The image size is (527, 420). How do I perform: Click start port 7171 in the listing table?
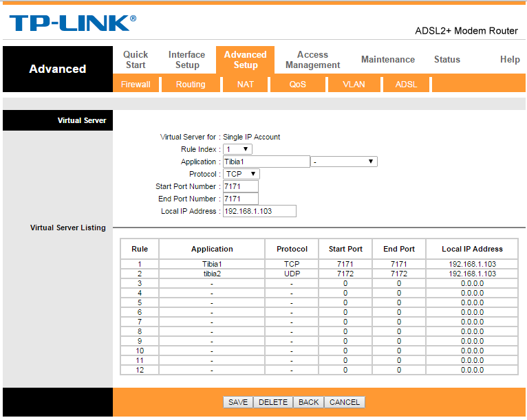click(x=345, y=264)
